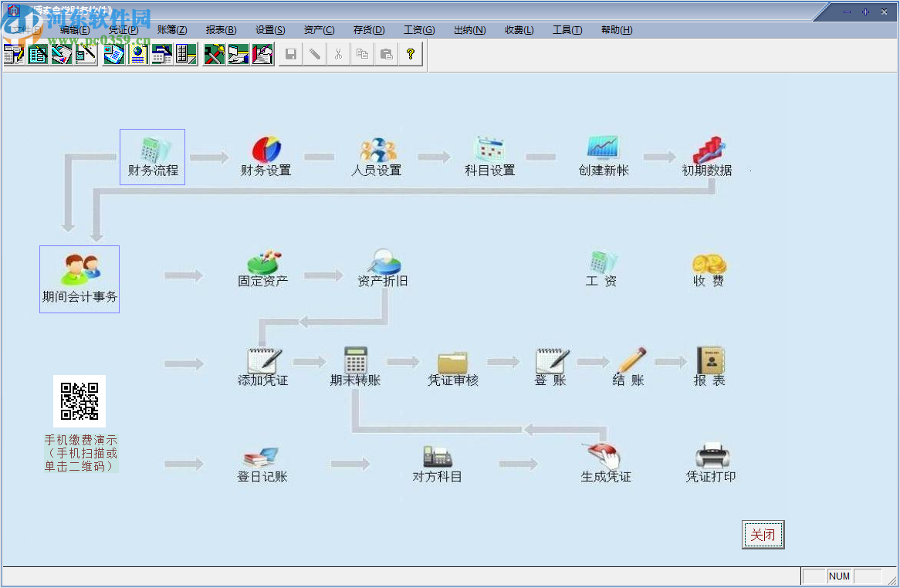Click the grid table toolbar icon
The image size is (900, 588).
click(186, 54)
